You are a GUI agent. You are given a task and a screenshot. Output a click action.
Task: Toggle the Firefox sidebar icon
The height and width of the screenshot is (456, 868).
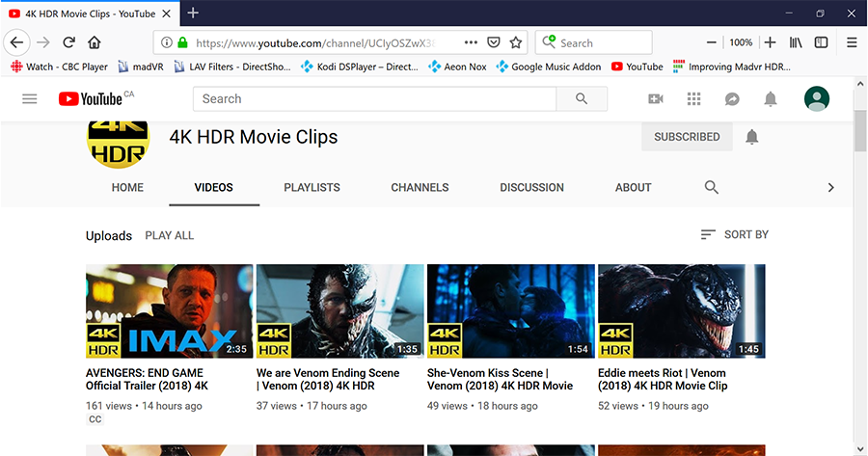pyautogui.click(x=821, y=42)
